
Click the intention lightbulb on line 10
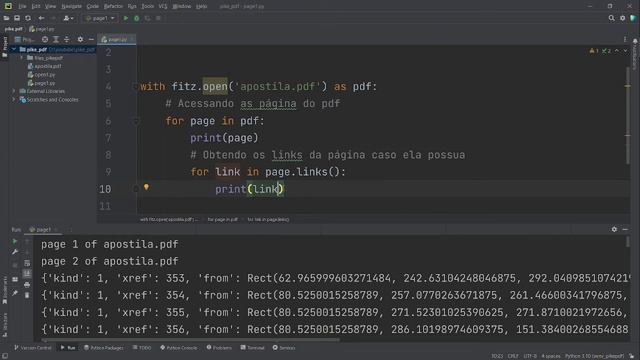[x=146, y=187]
